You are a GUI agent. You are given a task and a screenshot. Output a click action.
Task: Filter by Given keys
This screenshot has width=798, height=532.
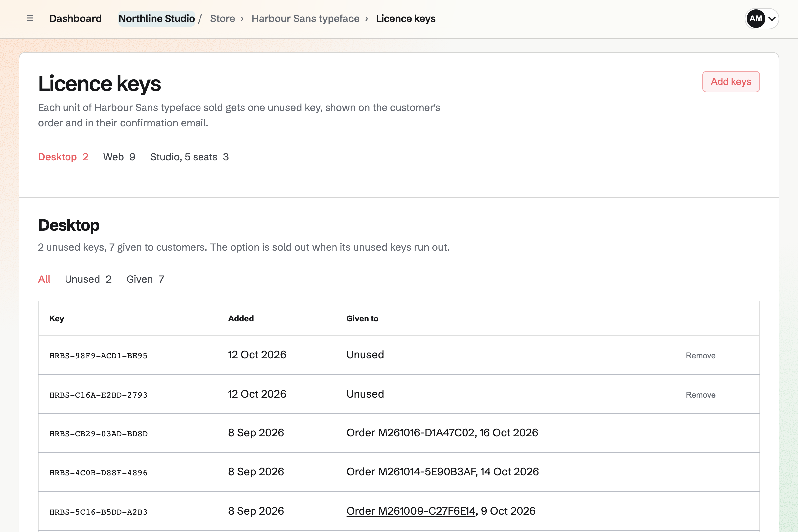[x=145, y=279]
